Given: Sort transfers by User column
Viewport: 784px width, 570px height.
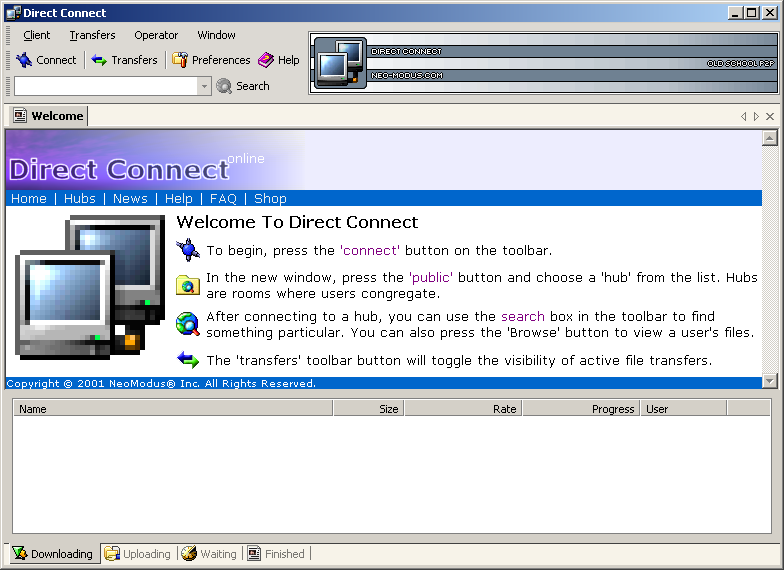Looking at the screenshot, I should click(x=684, y=408).
